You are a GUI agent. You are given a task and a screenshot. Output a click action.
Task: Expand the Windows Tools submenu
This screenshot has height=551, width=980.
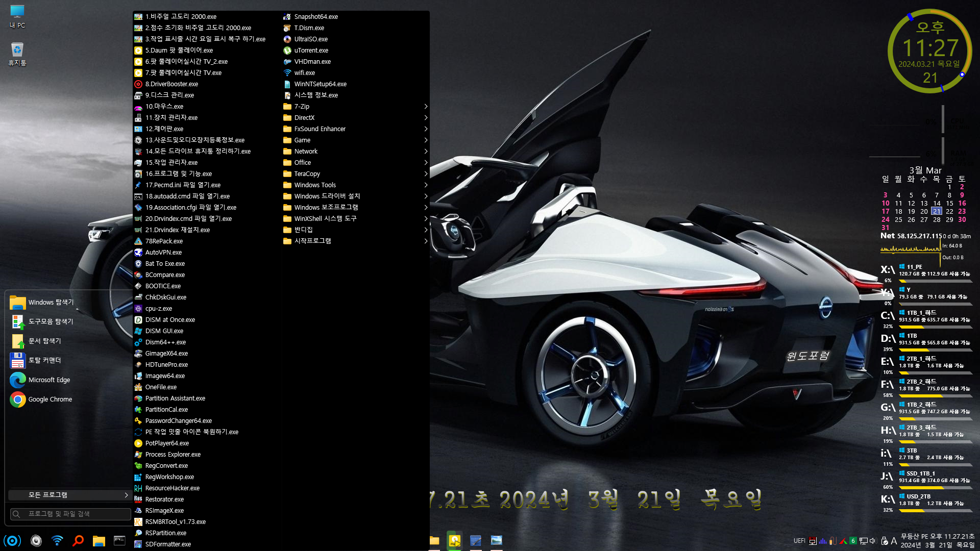[x=355, y=185]
